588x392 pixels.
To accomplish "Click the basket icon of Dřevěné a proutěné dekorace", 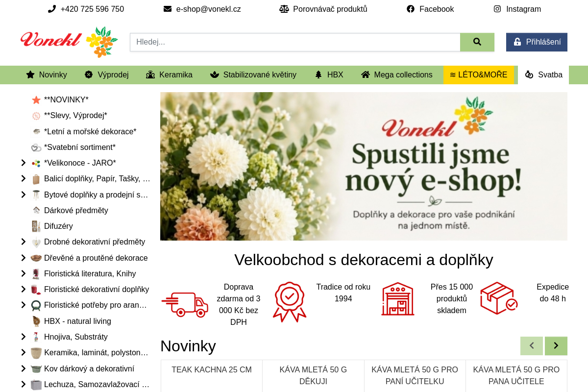I will pyautogui.click(x=36, y=258).
